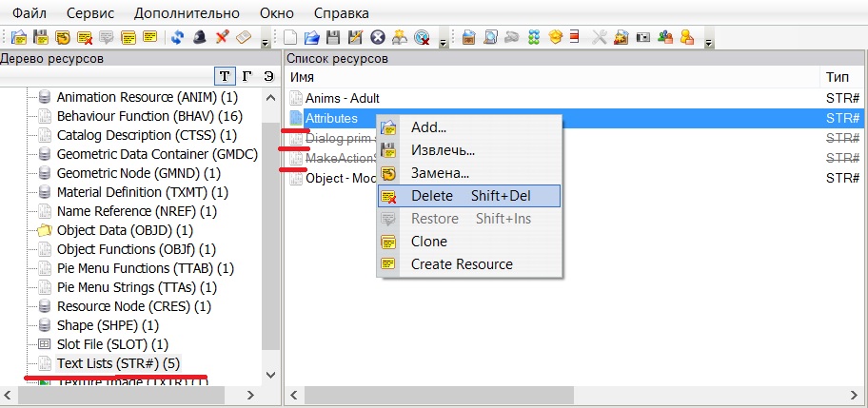Select Clone in the context menu

(428, 242)
